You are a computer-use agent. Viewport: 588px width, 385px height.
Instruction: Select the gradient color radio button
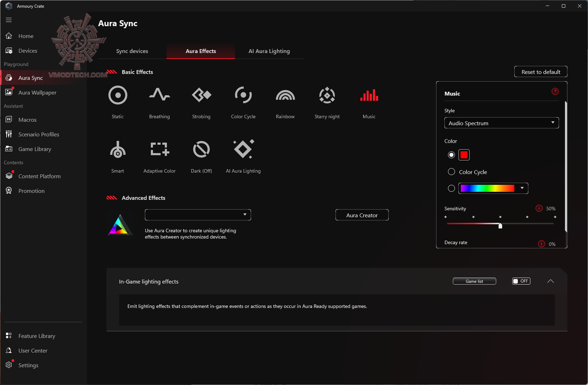[451, 188]
